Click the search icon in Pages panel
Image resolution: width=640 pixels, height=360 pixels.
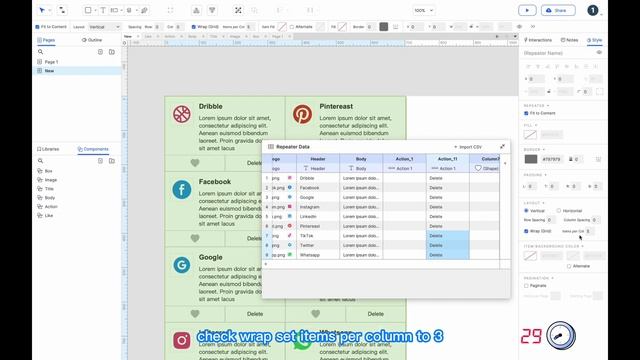tap(40, 52)
